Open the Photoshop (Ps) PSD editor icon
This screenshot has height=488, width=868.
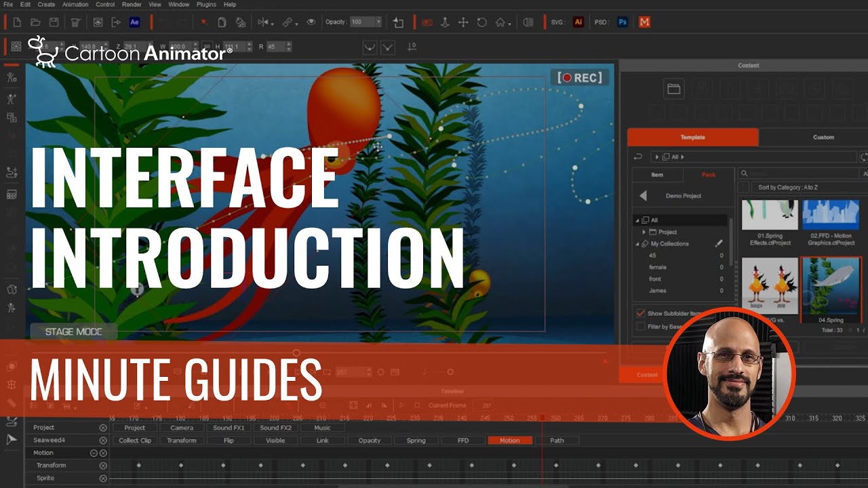pos(622,22)
